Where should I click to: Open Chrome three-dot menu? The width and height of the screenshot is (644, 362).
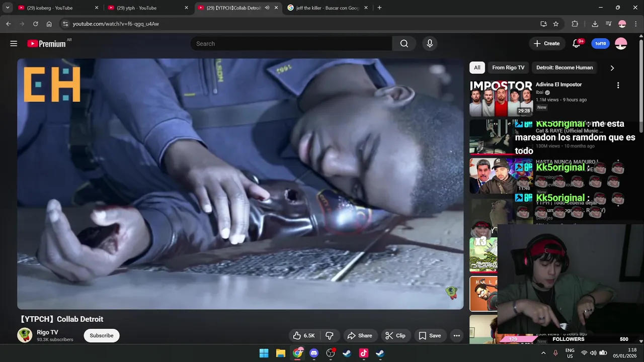pyautogui.click(x=636, y=24)
